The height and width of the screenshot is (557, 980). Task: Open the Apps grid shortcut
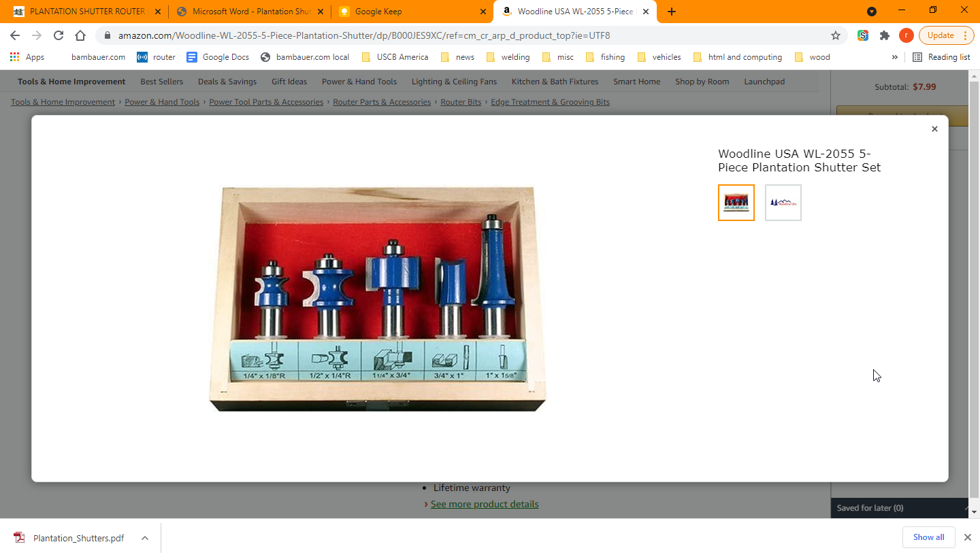(27, 57)
